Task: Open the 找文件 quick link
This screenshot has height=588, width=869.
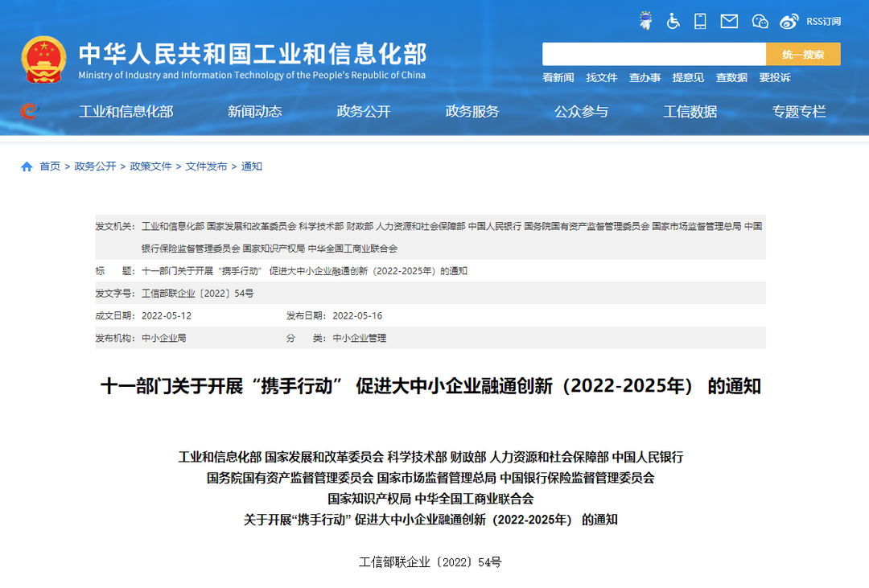Action: point(602,78)
